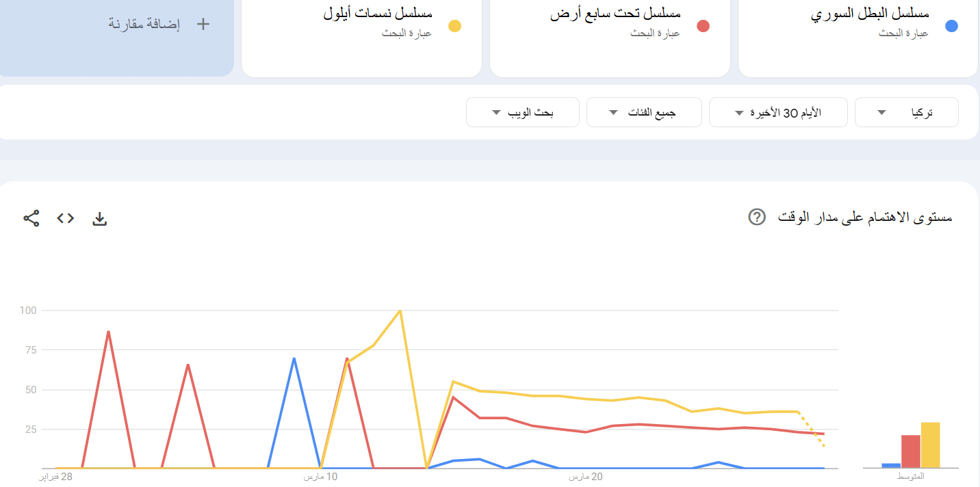The image size is (980, 487).
Task: Click the share icon above the chart
Action: pyautogui.click(x=31, y=219)
